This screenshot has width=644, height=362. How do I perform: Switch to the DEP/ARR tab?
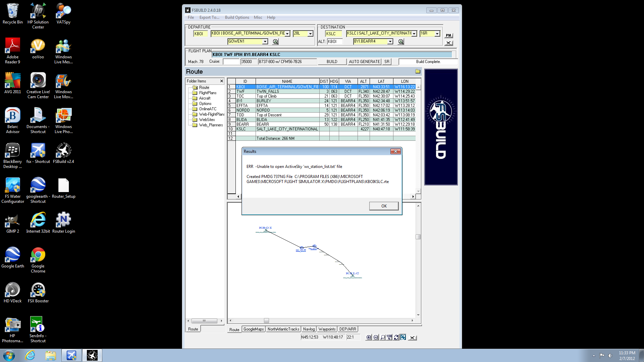(x=348, y=329)
